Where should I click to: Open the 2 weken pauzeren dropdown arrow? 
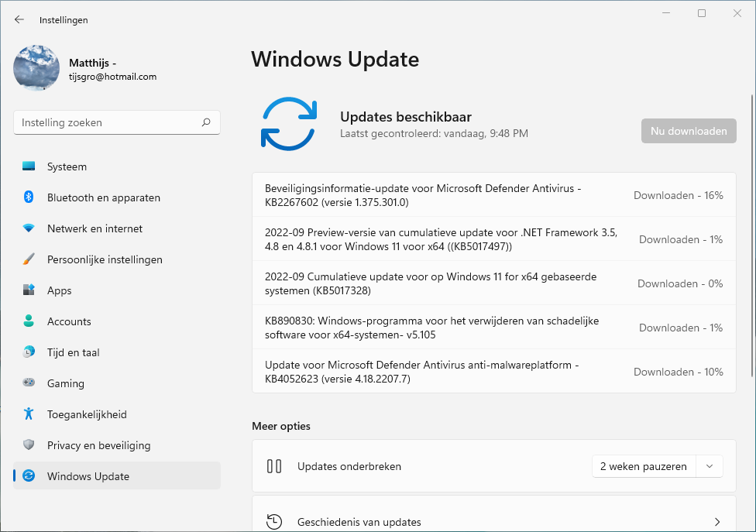click(709, 466)
